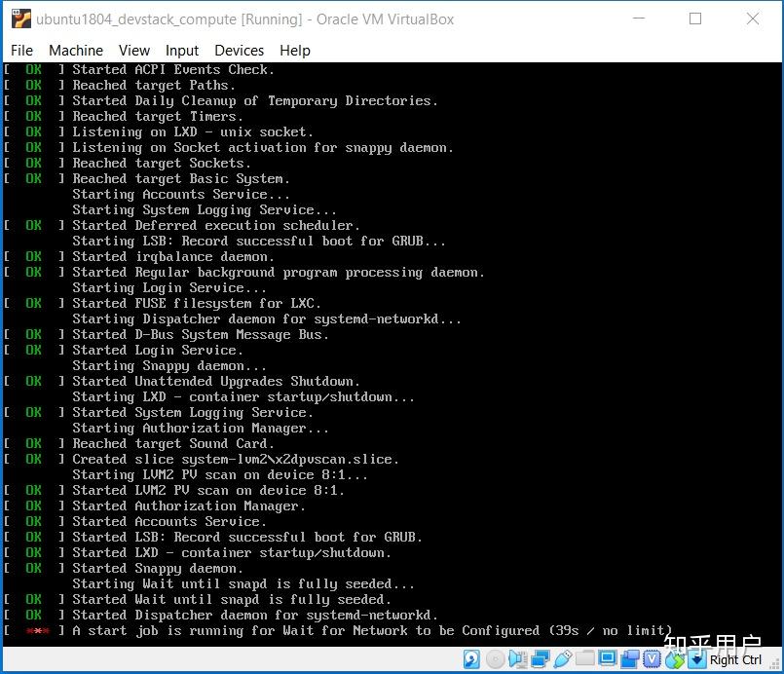Screen dimensions: 784x674
Task: Open the Machine menu
Action: 76,51
